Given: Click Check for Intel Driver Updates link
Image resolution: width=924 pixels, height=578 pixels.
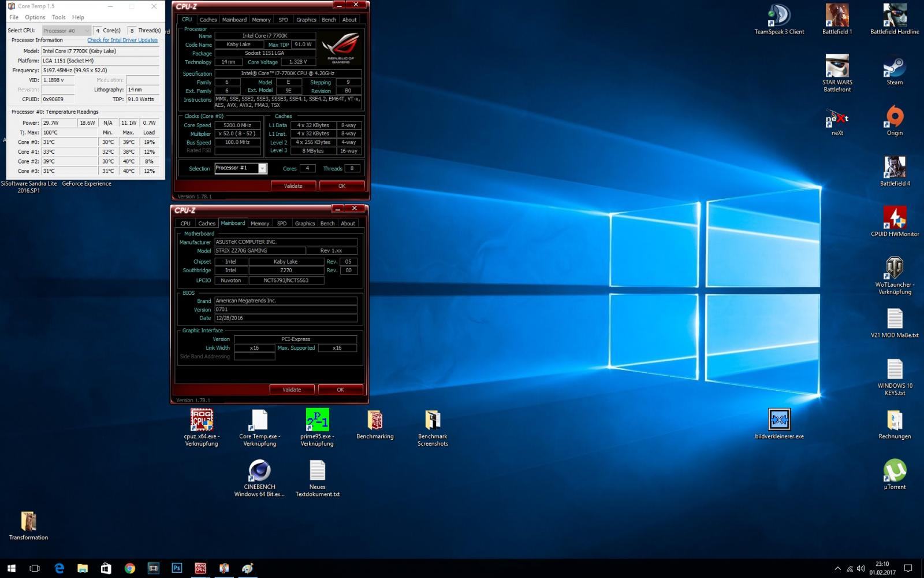Looking at the screenshot, I should 122,40.
